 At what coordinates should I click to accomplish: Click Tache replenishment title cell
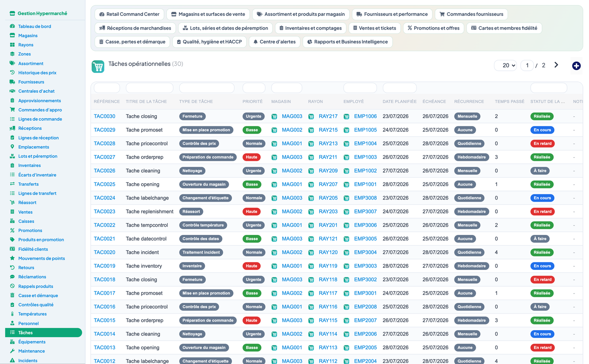pos(150,212)
